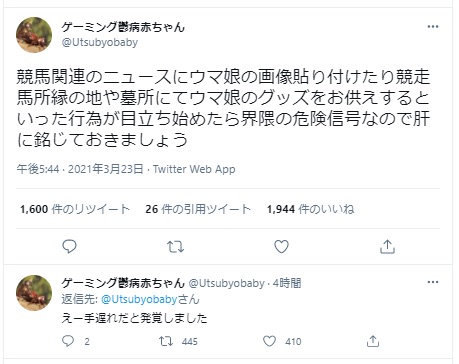Click the Twitter Web App source link
Image resolution: width=459 pixels, height=364 pixels.
click(x=194, y=169)
